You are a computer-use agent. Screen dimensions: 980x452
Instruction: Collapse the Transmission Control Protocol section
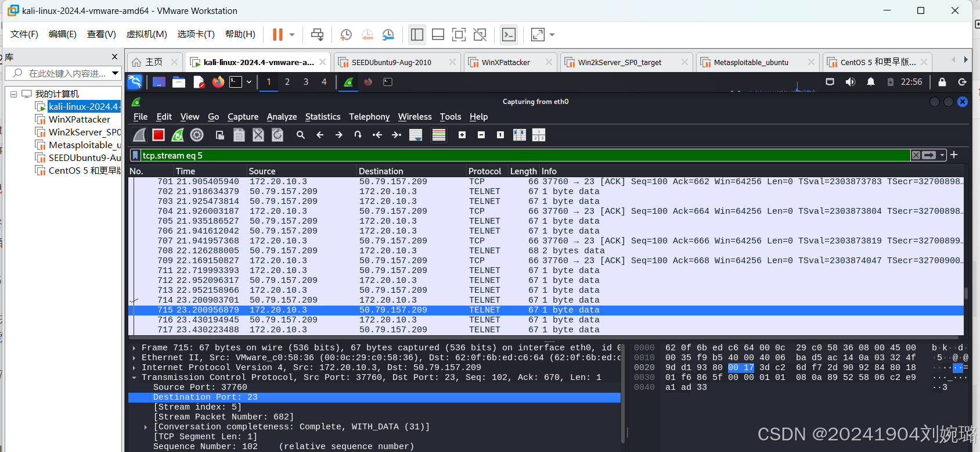[x=134, y=378]
